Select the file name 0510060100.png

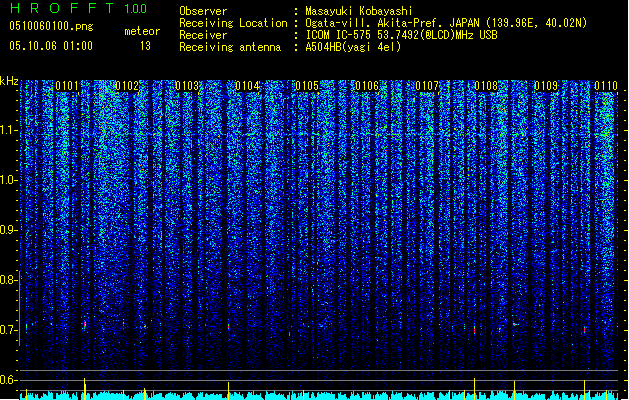51,27
